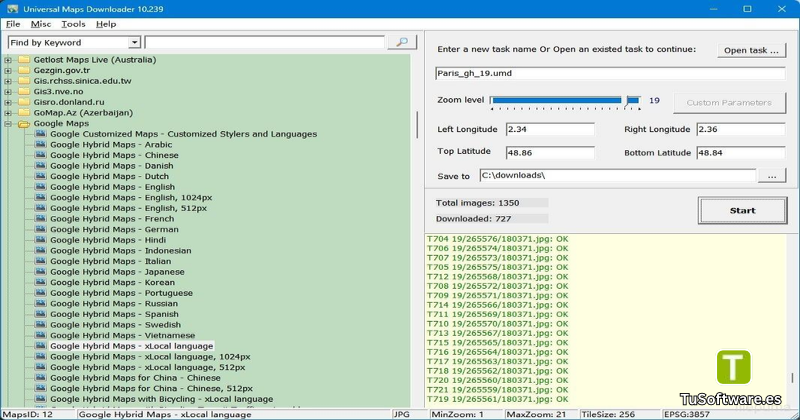Click the task name field Paris_gh_19.umd
Image resolution: width=800 pixels, height=420 pixels.
point(610,73)
